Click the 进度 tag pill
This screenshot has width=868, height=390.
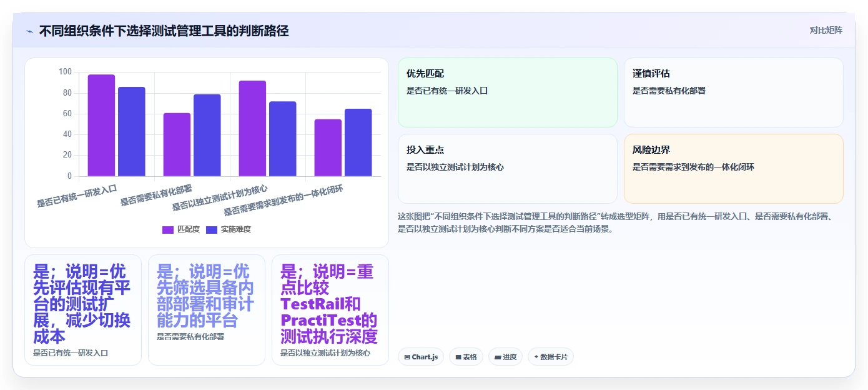pos(505,357)
